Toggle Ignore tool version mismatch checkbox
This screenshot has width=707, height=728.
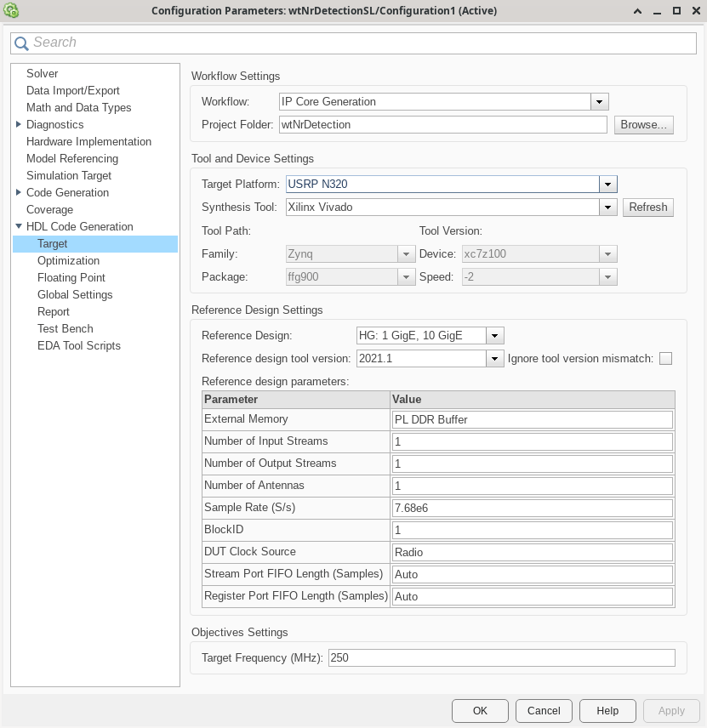pos(665,358)
